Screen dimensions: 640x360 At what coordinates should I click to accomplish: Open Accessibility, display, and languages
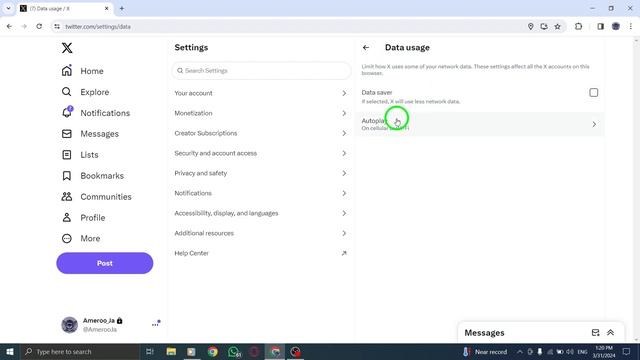[260, 213]
